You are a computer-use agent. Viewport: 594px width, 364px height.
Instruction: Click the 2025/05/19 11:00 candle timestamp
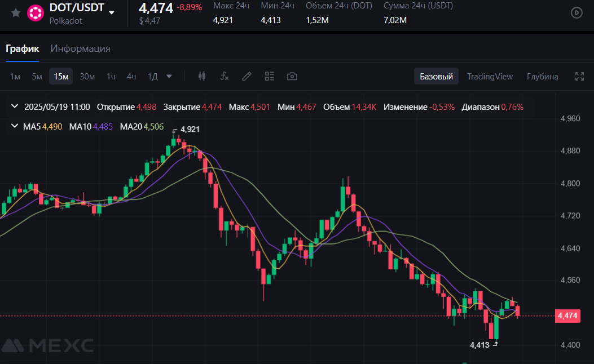(57, 107)
